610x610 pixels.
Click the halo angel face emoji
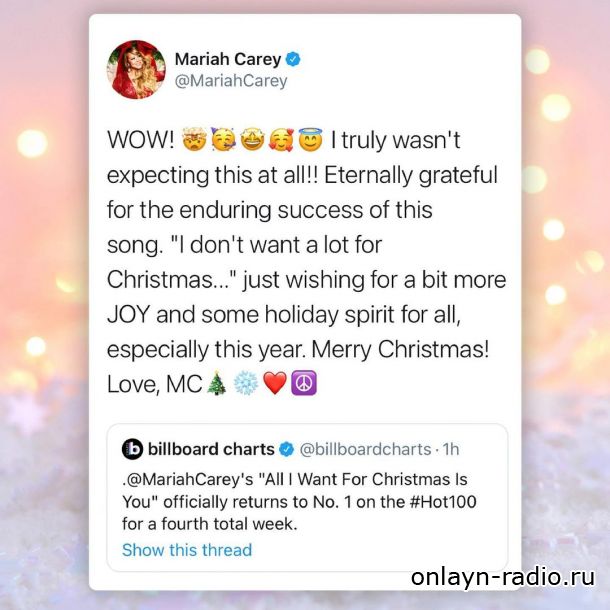pyautogui.click(x=310, y=139)
